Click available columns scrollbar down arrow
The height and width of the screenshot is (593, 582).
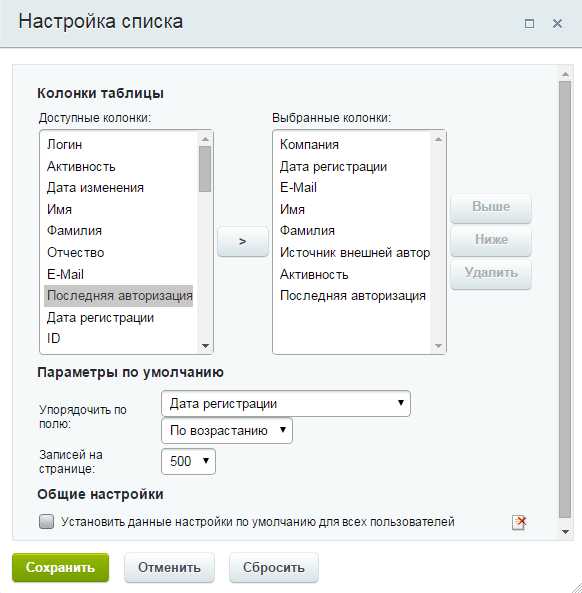tap(205, 346)
